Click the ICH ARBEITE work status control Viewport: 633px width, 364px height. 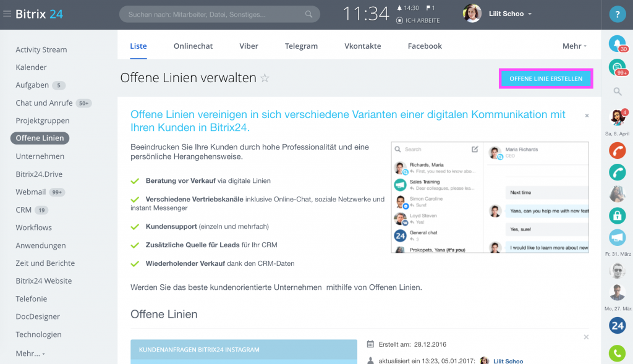(x=418, y=20)
